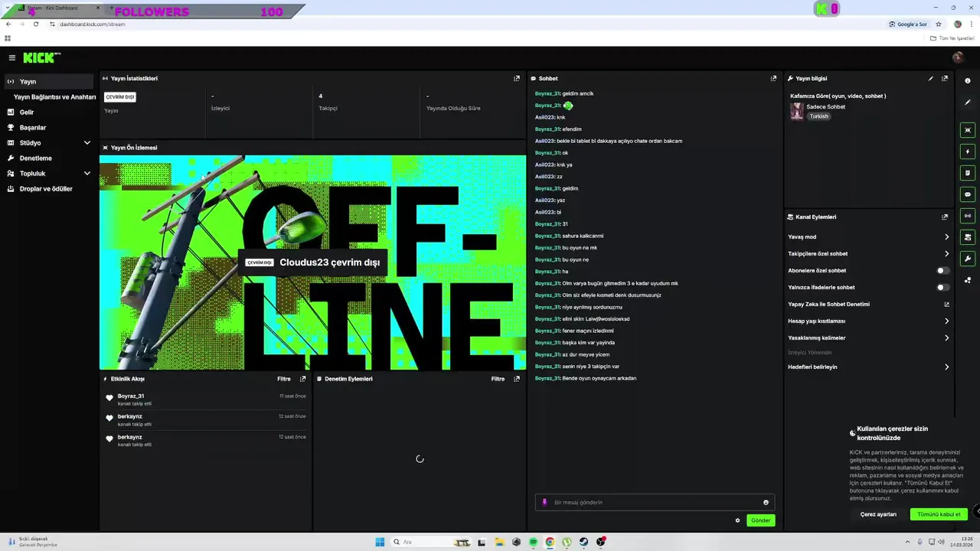
Task: Open Takipçilere özel sohbet settings
Action: pyautogui.click(x=868, y=254)
